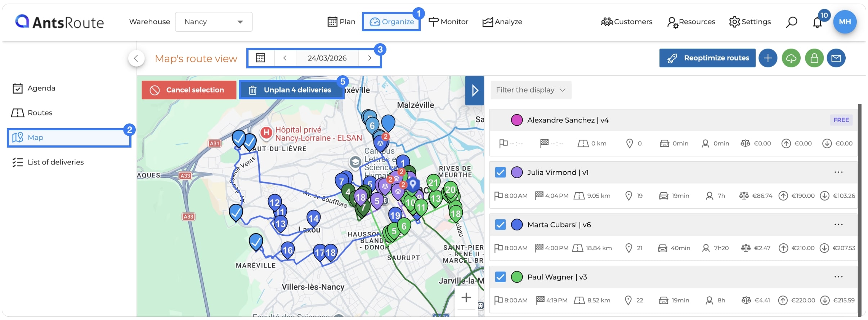Go to the previous day

click(x=285, y=58)
